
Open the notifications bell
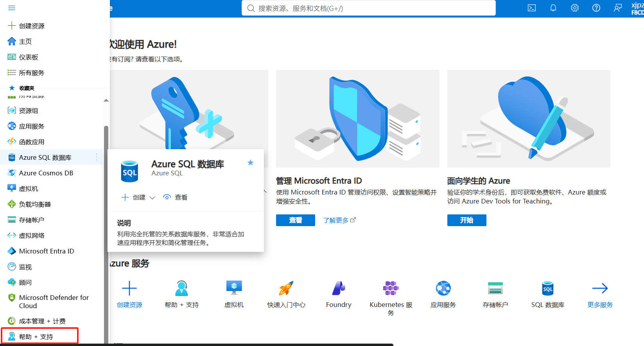point(553,8)
